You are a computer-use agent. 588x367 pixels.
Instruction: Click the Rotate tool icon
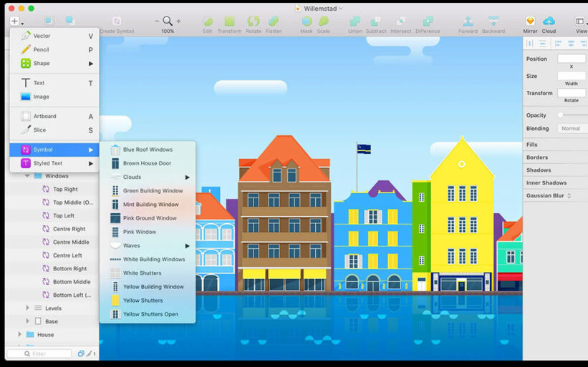pos(254,21)
